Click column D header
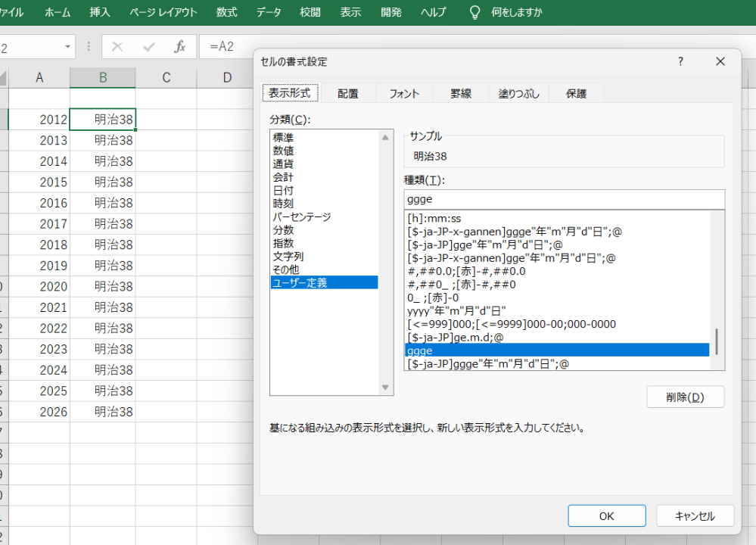Image resolution: width=756 pixels, height=545 pixels. pos(227,78)
